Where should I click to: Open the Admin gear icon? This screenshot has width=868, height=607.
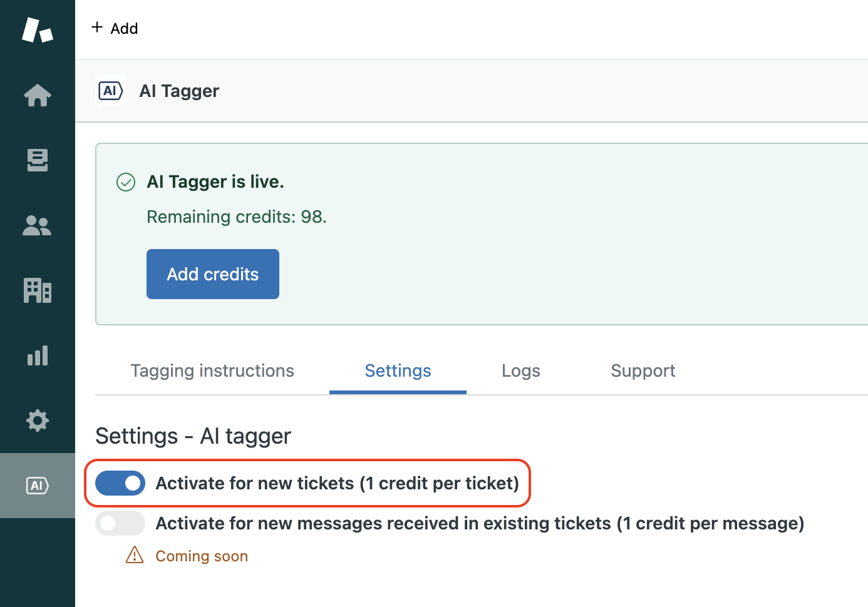pos(38,421)
